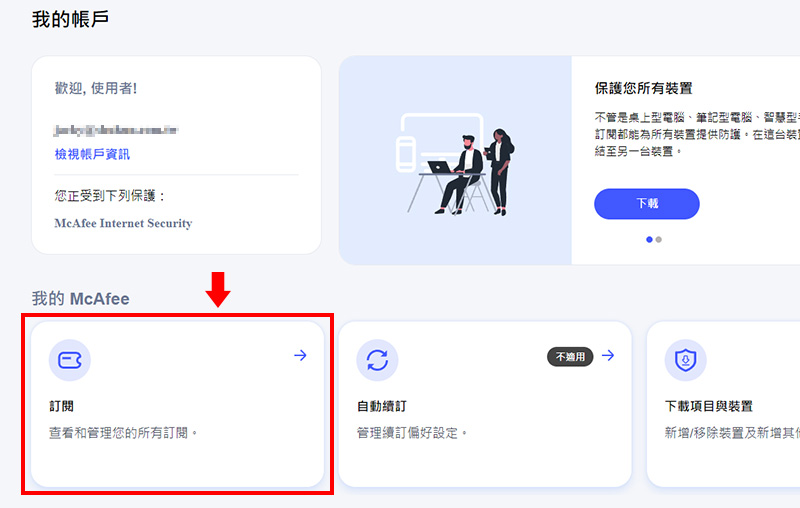The image size is (800, 508).
Task: Click the blue 下載 button
Action: 646,204
